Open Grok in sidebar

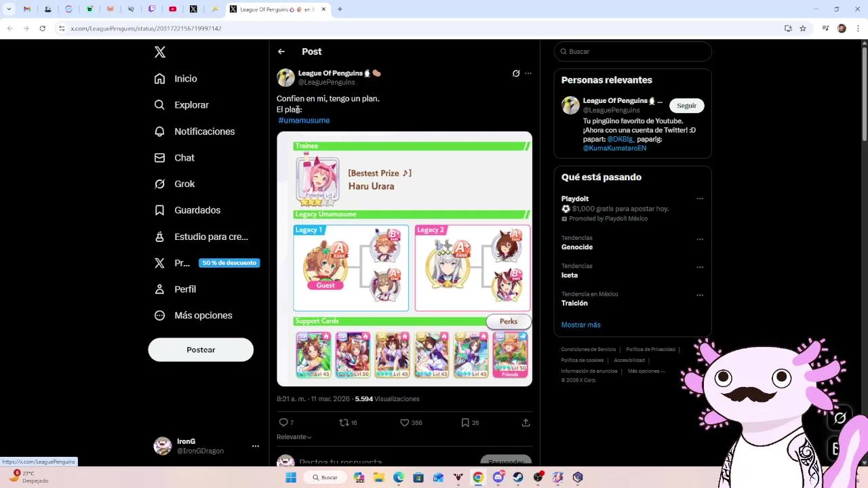[x=174, y=184]
